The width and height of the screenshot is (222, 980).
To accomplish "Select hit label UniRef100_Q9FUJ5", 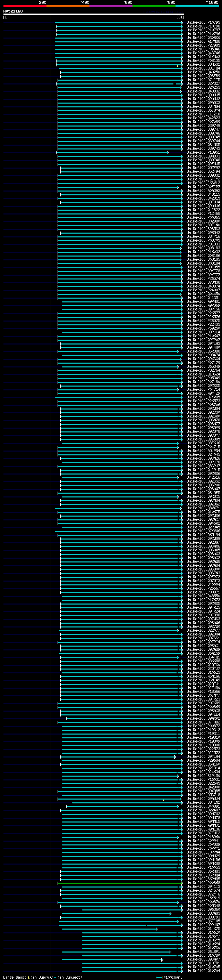I will click(203, 164).
